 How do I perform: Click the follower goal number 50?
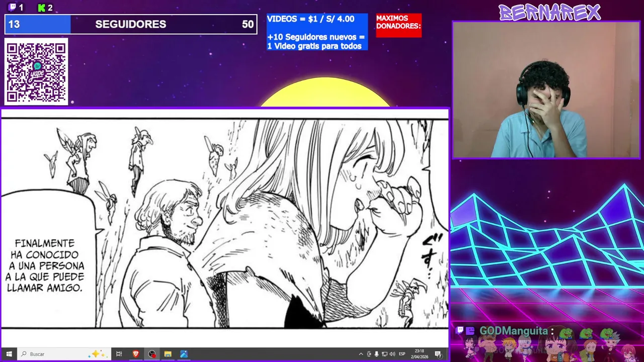[248, 24]
